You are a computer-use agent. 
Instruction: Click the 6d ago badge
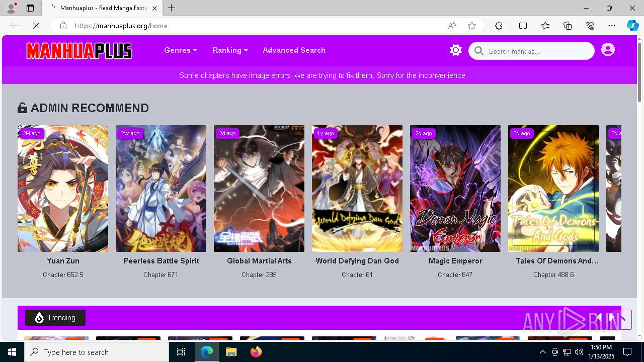click(x=522, y=133)
